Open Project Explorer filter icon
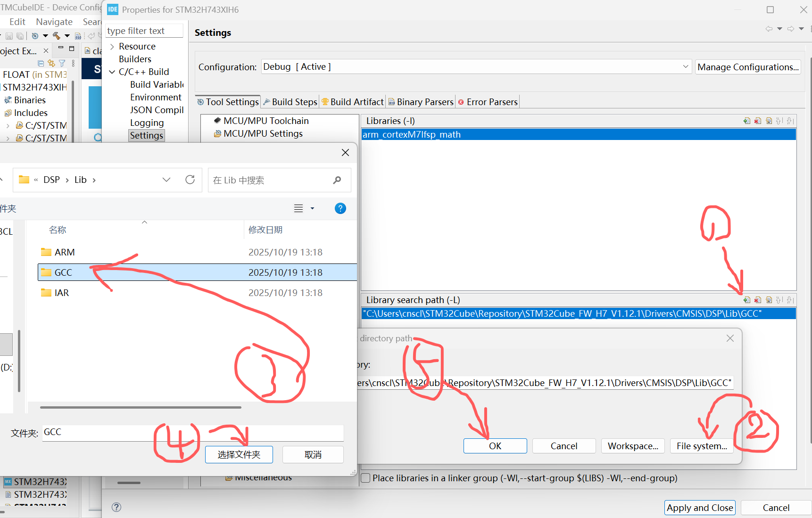The height and width of the screenshot is (518, 812). 62,63
